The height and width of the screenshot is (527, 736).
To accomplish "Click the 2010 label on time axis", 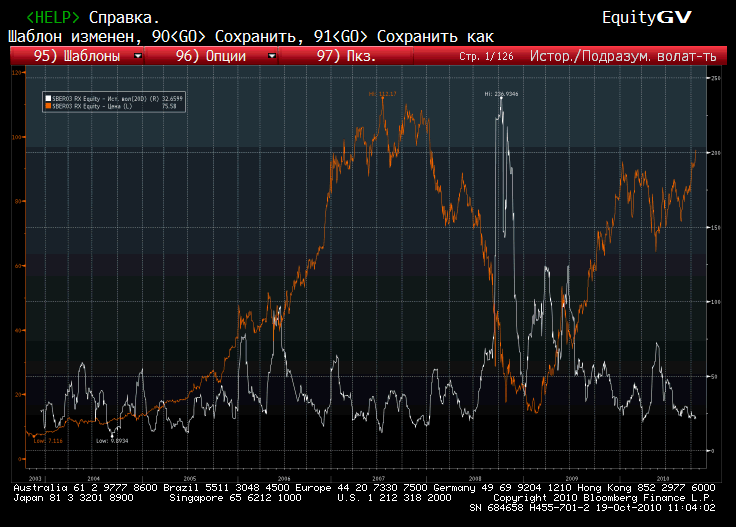I will pyautogui.click(x=663, y=479).
